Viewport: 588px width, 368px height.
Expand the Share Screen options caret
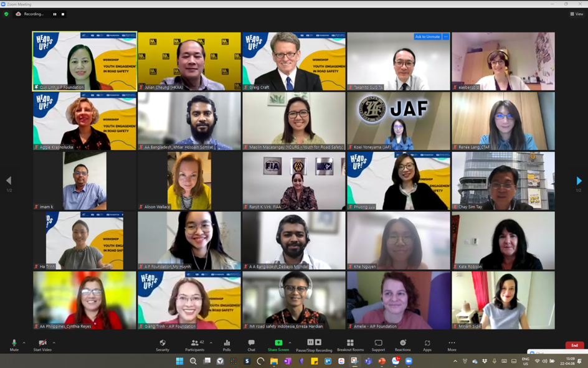coord(290,342)
